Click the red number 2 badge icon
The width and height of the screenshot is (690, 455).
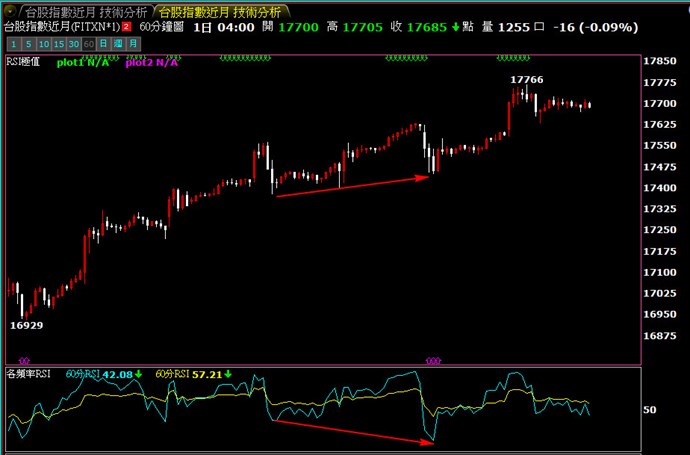126,28
